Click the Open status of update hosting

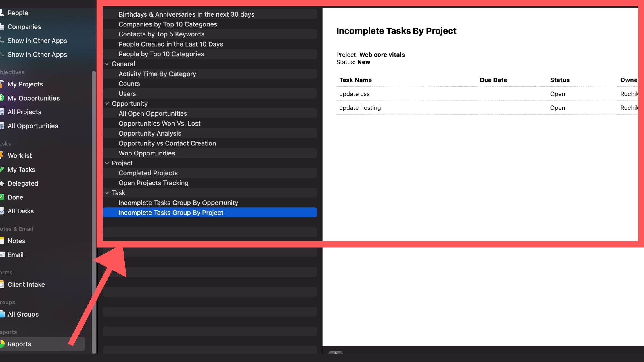557,108
